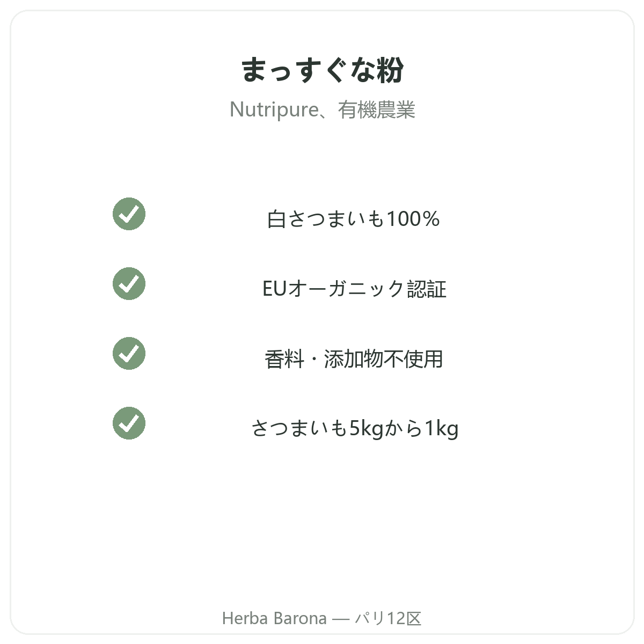Select the green check next to EUオーガニック認証
This screenshot has width=644, height=644.
[129, 283]
